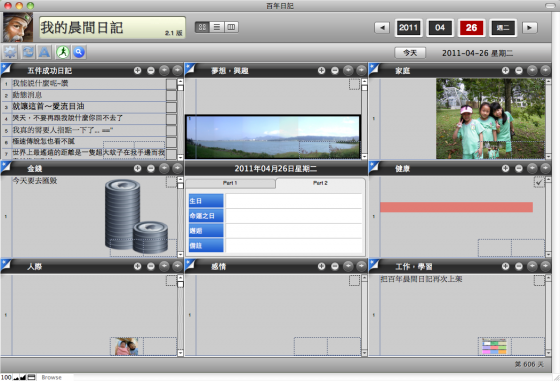The height and width of the screenshot is (381, 560).
Task: Click the flag icon of 金錢 panel
Action: (x=6, y=167)
